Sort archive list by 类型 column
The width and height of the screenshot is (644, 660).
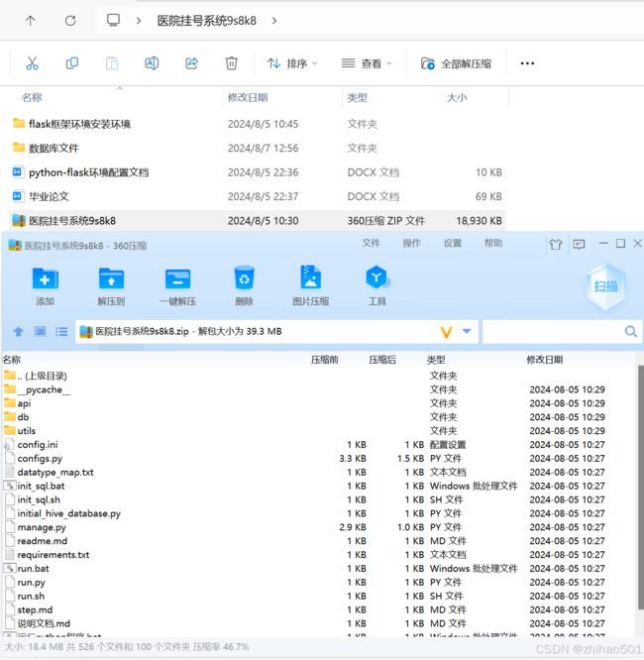coord(436,360)
